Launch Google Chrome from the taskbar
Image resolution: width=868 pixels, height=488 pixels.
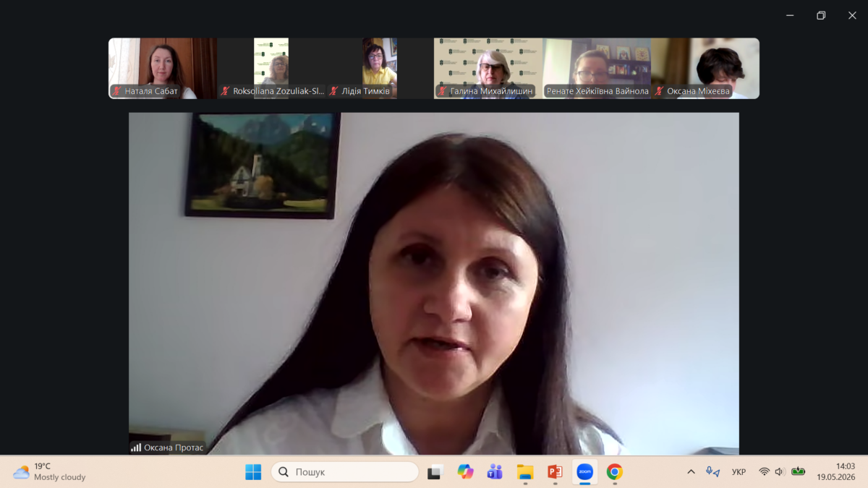(615, 472)
